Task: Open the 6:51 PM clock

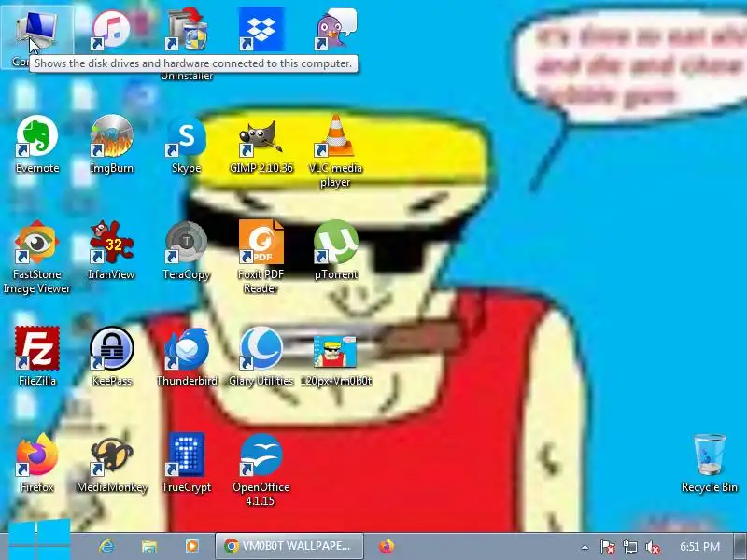Action: (699, 546)
